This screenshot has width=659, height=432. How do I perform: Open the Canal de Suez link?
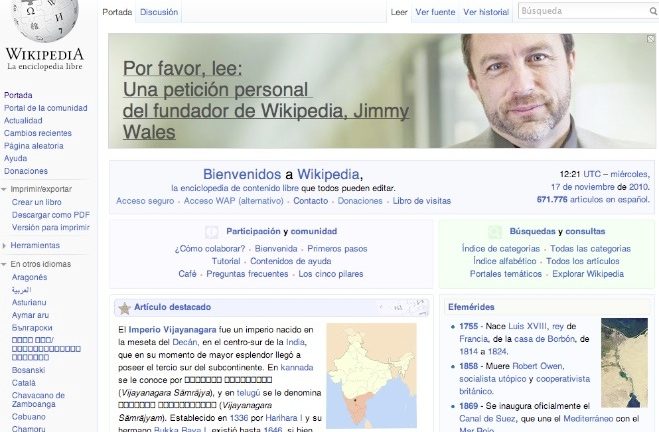487,419
